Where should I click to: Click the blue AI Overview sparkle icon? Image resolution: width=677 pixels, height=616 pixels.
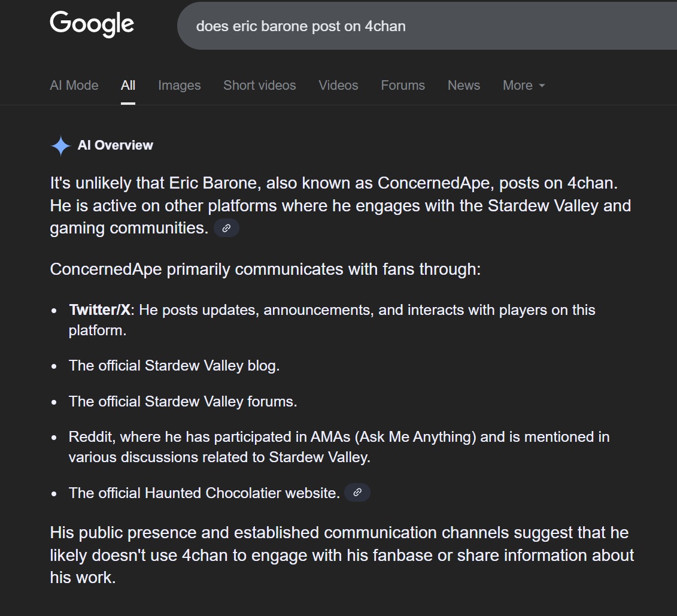click(x=60, y=145)
